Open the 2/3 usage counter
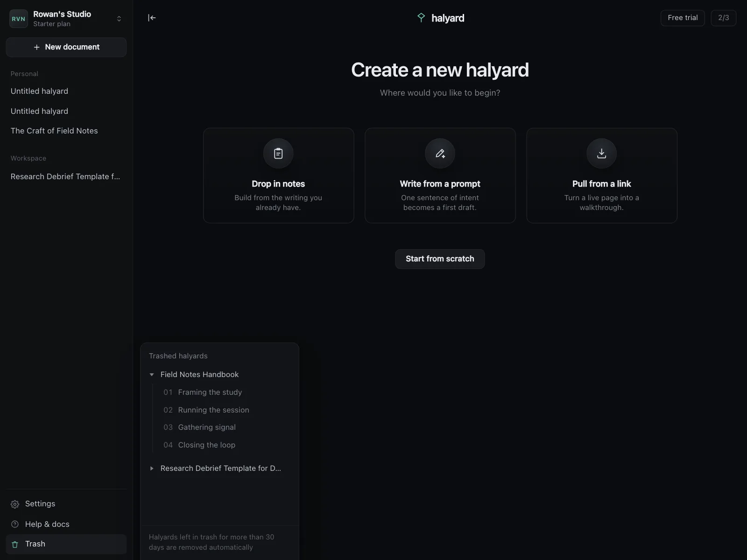The height and width of the screenshot is (560, 747). pos(723,18)
